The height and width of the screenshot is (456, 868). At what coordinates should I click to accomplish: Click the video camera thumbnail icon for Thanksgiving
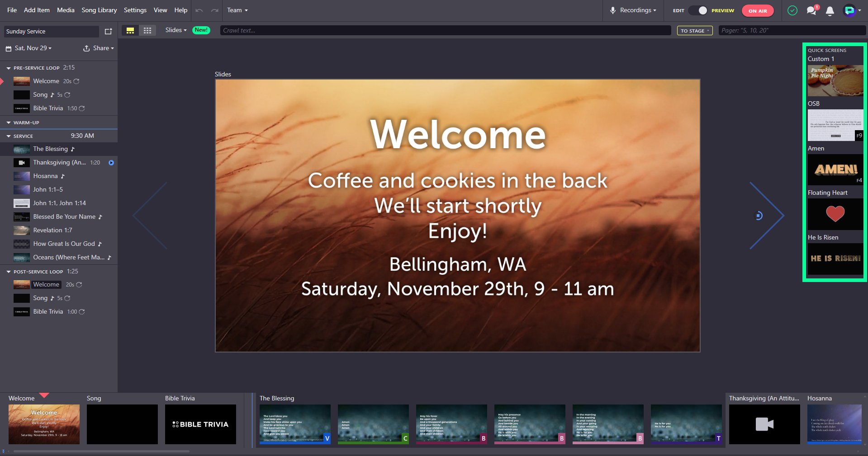click(x=21, y=163)
